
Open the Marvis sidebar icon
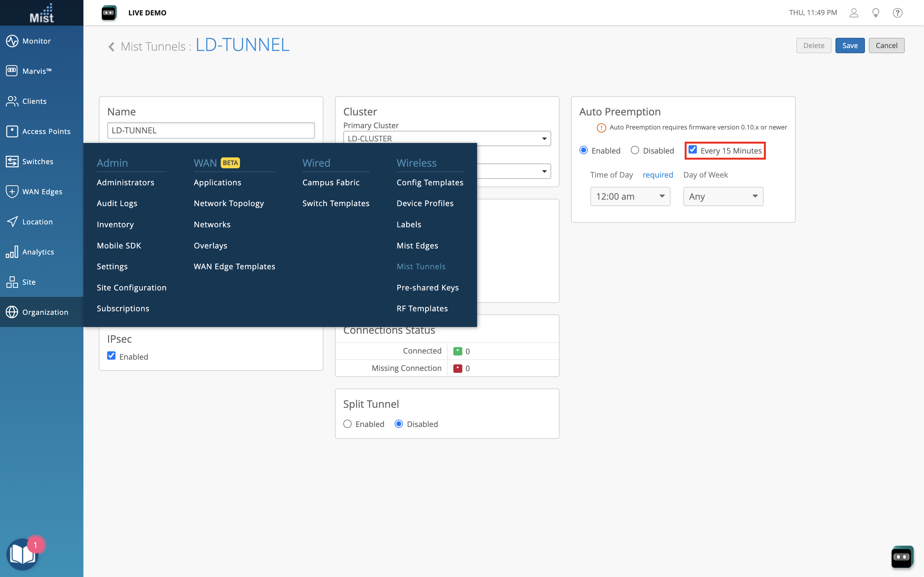click(x=12, y=71)
